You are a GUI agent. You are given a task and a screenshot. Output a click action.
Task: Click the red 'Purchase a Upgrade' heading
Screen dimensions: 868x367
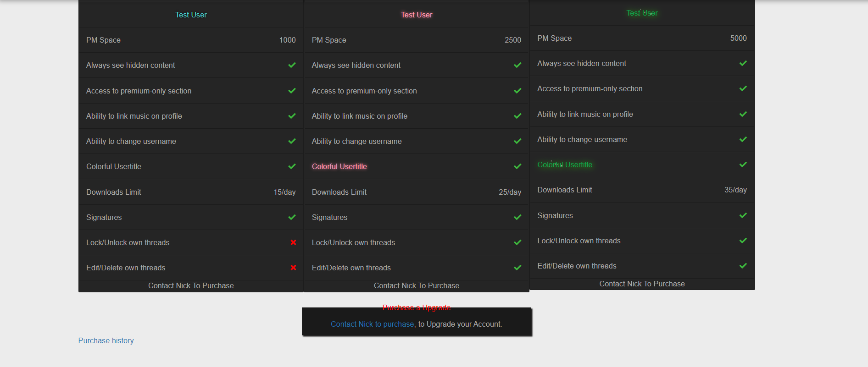(x=417, y=307)
